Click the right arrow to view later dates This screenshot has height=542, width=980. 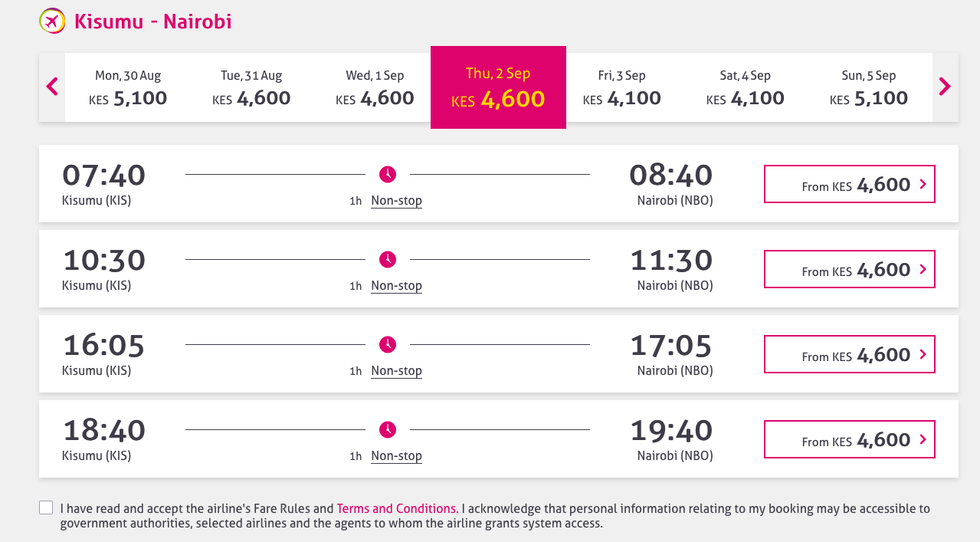click(x=945, y=87)
